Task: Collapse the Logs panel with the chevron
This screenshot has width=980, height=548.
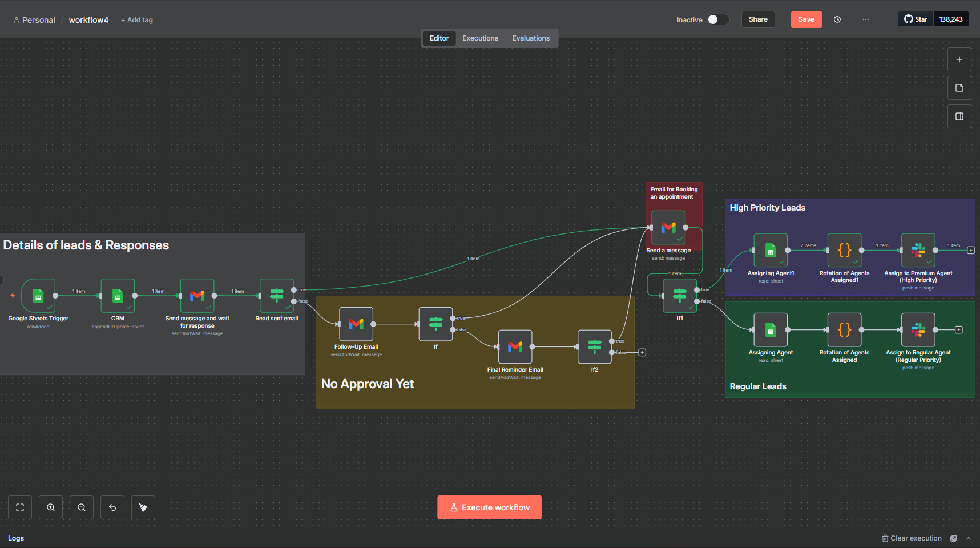Action: click(969, 538)
